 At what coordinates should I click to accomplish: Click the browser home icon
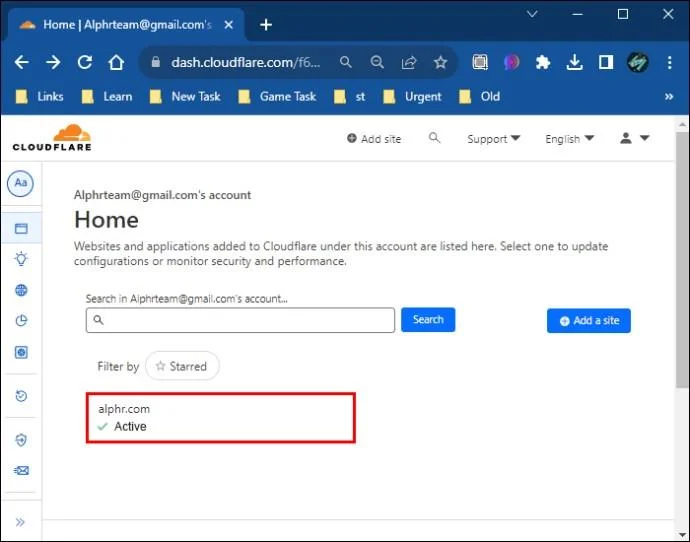(x=116, y=62)
